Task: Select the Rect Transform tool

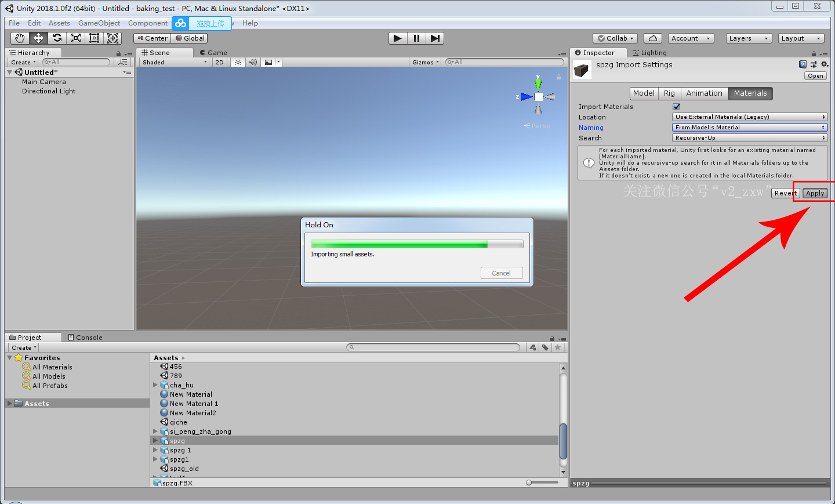Action: pos(94,38)
